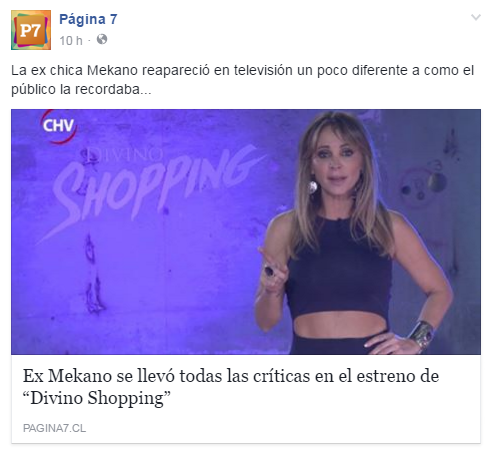Click the text "público la recordaba..."
Screen dimensions: 491x455
(81, 89)
